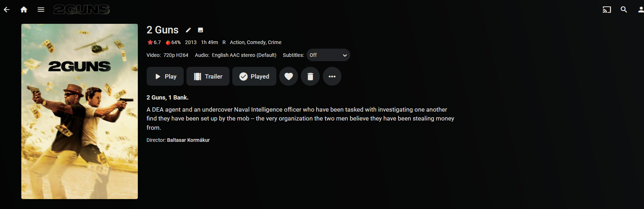This screenshot has height=209, width=644.
Task: Toggle favorite with the heart icon
Action: pyautogui.click(x=288, y=76)
